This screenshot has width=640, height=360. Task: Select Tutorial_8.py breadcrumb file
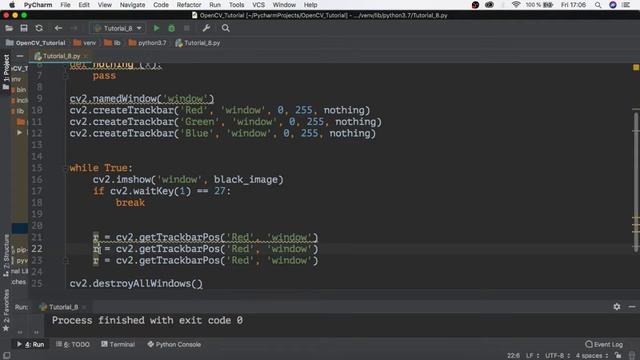tap(198, 43)
